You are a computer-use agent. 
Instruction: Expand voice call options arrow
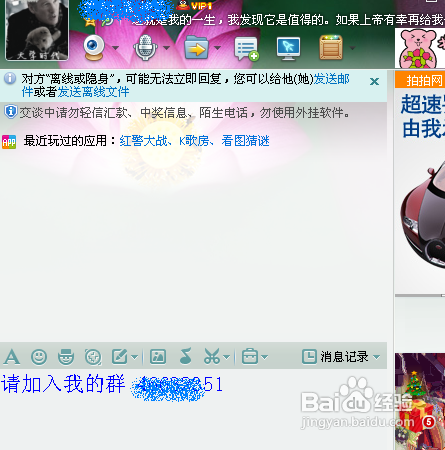(166, 48)
